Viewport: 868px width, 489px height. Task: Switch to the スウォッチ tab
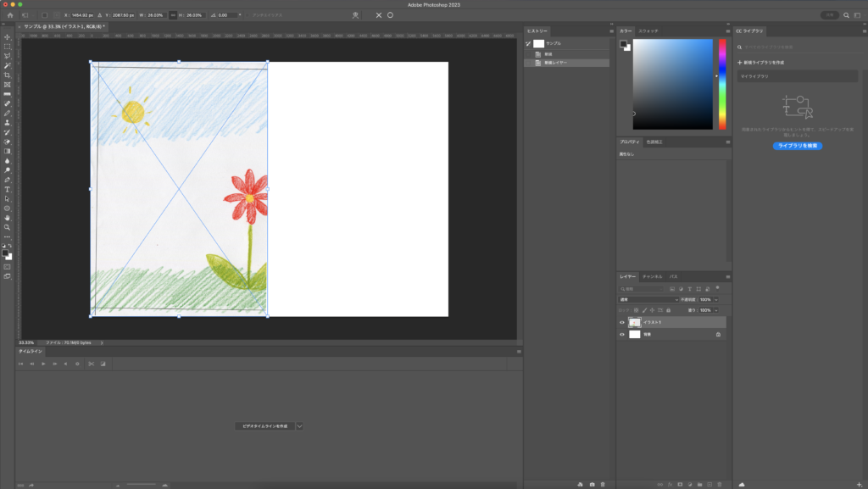pos(648,31)
